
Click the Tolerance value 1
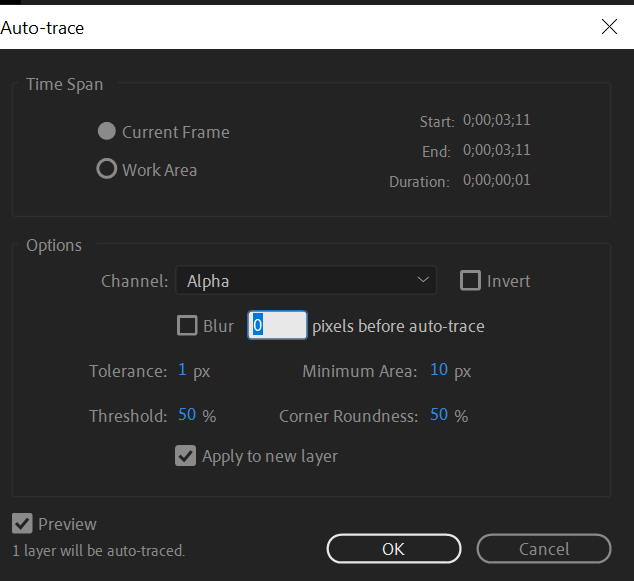click(x=182, y=370)
